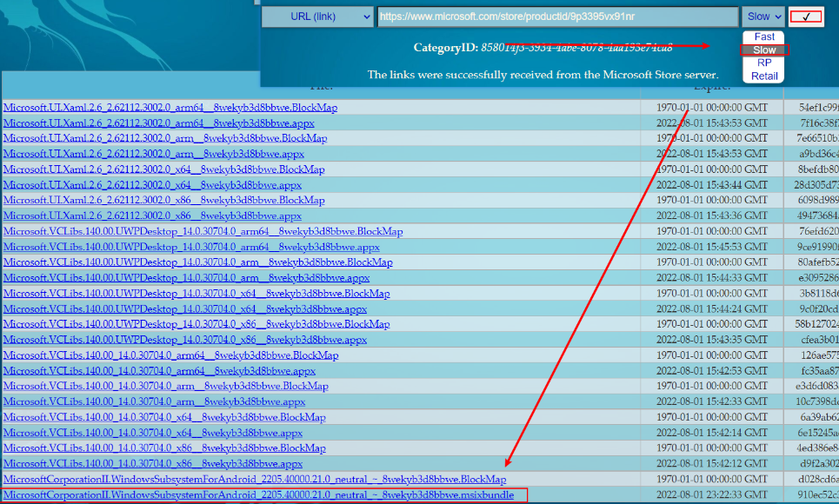Open VCLibs.140.00_14.0.30704.0 x64 BlockMap link
The width and height of the screenshot is (839, 504).
164,417
